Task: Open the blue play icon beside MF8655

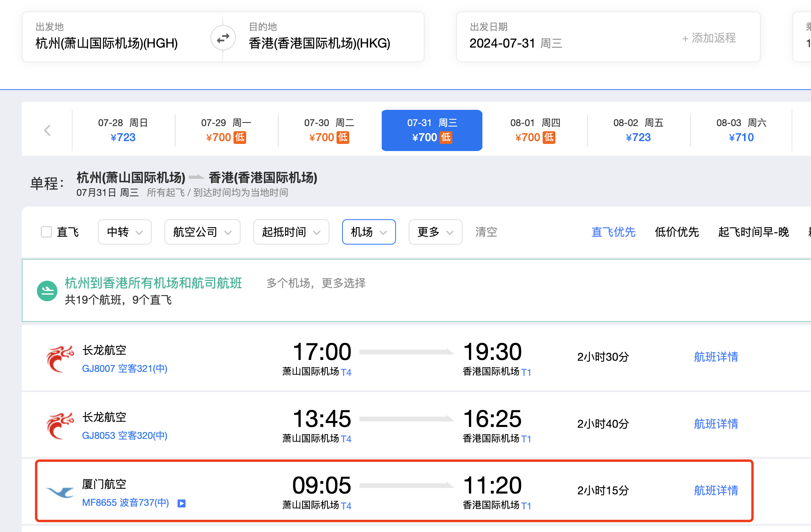Action: tap(182, 503)
